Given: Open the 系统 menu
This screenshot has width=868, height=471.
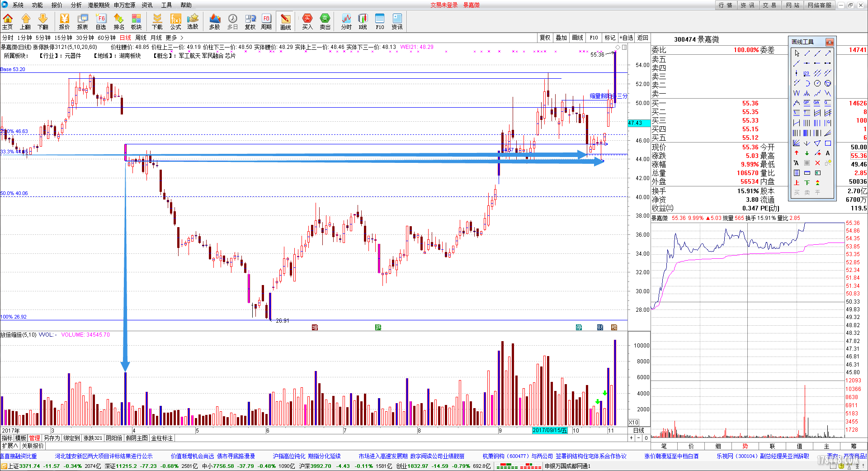Looking at the screenshot, I should (x=18, y=5).
